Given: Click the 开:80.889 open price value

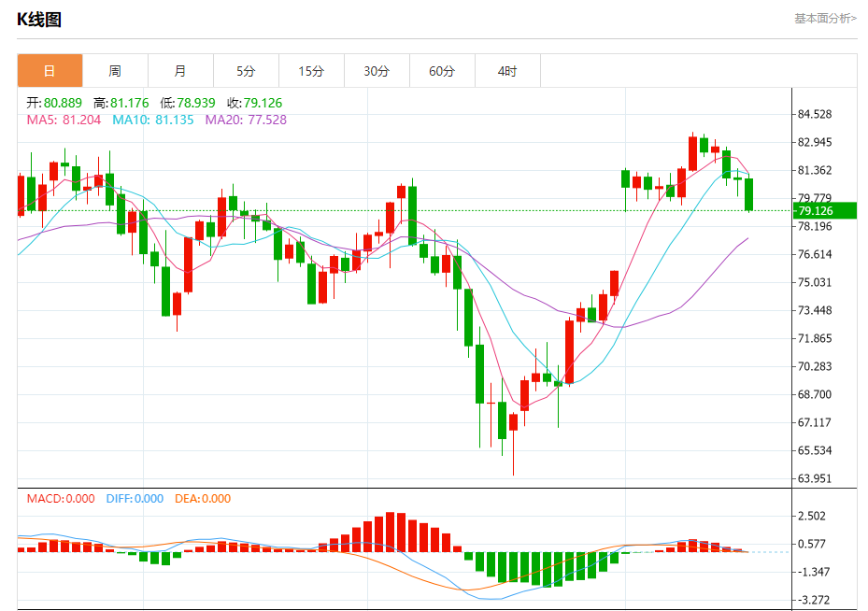Looking at the screenshot, I should (54, 103).
